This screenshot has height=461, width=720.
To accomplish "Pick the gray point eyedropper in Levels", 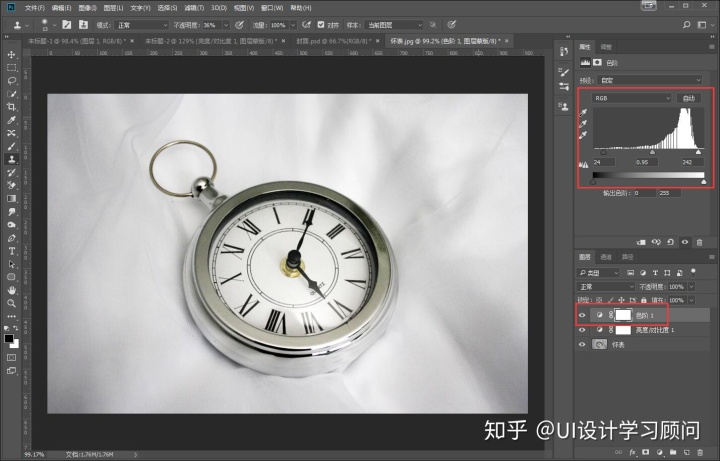I will (x=583, y=124).
